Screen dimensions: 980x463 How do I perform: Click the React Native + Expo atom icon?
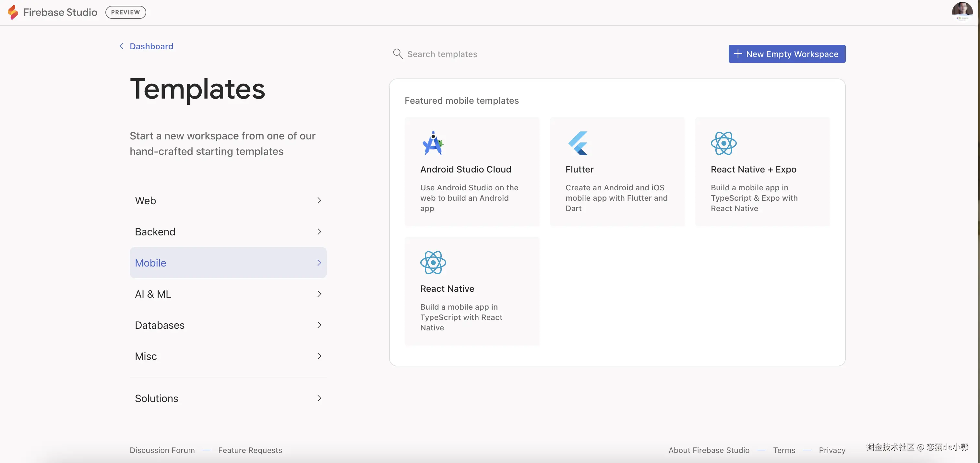[x=723, y=143]
